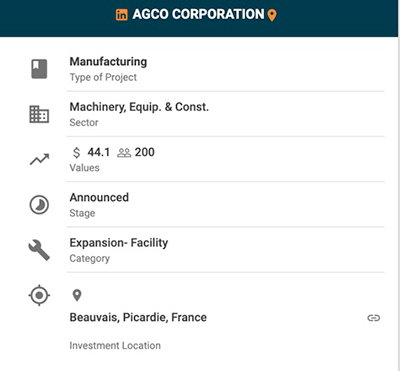This screenshot has height=371, width=400.
Task: Open the LinkedIn icon in header
Action: (x=121, y=15)
